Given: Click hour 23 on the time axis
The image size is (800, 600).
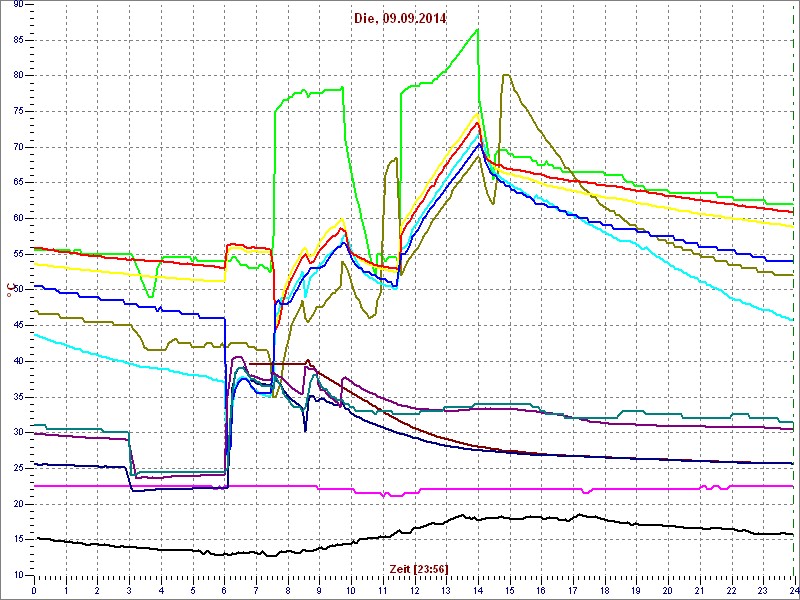Looking at the screenshot, I should (x=762, y=590).
